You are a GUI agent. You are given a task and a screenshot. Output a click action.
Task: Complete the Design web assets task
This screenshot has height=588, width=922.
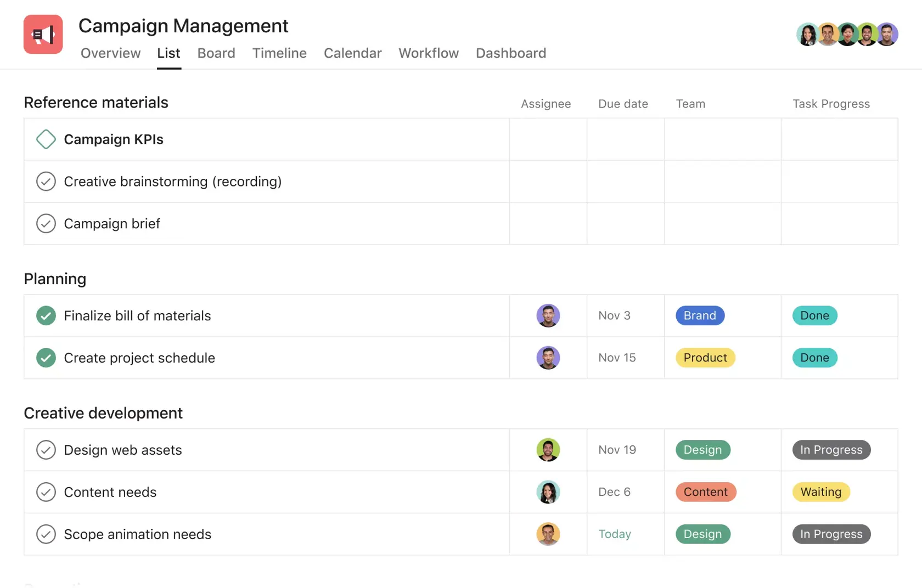(46, 450)
